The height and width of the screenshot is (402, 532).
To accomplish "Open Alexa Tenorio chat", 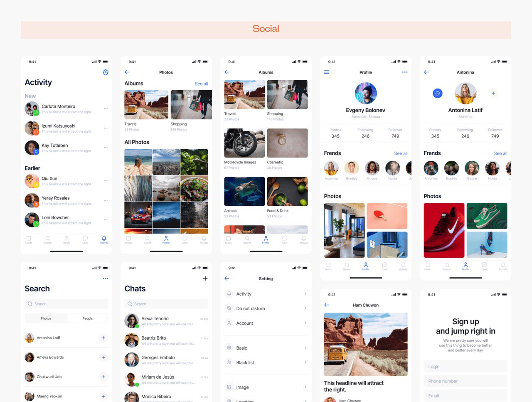I will [x=166, y=321].
